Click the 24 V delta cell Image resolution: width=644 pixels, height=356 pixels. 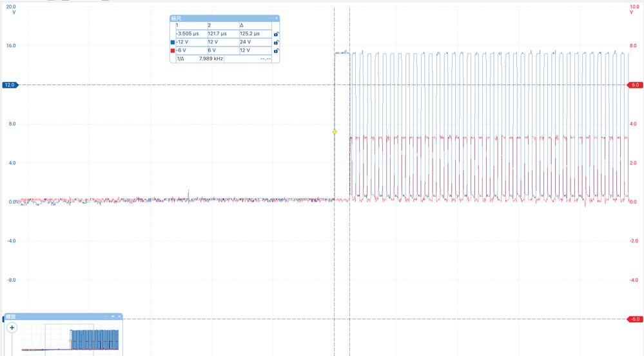(x=255, y=42)
